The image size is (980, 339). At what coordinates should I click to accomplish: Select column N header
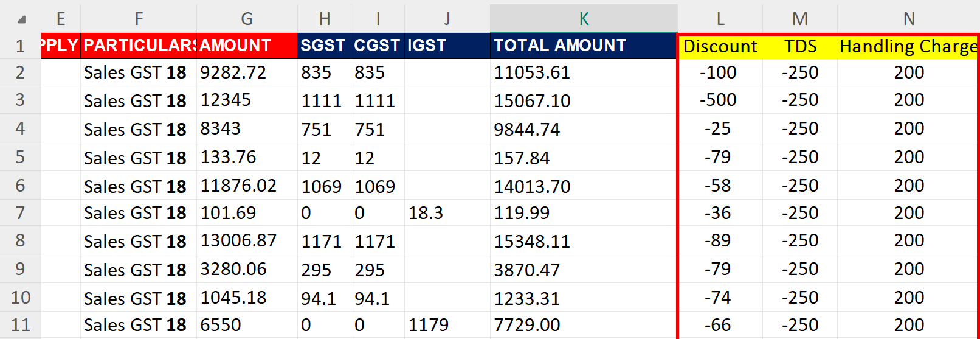click(x=908, y=18)
